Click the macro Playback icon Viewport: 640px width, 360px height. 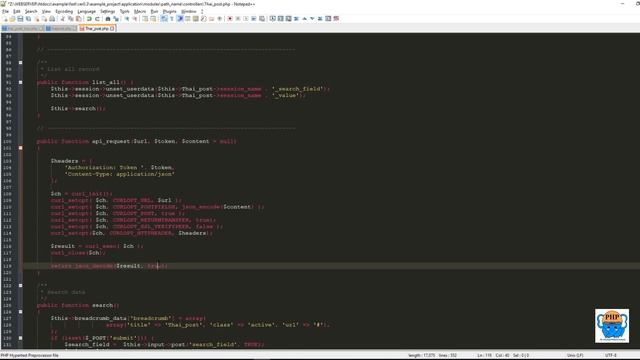point(246,19)
